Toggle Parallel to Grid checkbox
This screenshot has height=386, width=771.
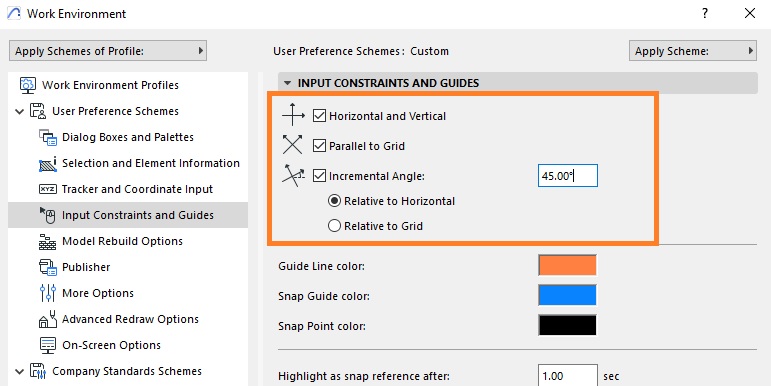(x=320, y=146)
